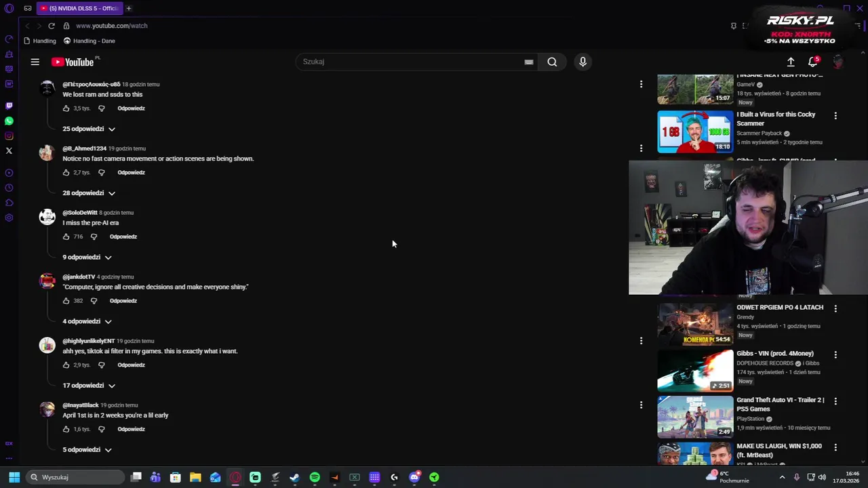Open the on-screen keyboard icon in search box
The height and width of the screenshot is (488, 868).
[x=529, y=62]
